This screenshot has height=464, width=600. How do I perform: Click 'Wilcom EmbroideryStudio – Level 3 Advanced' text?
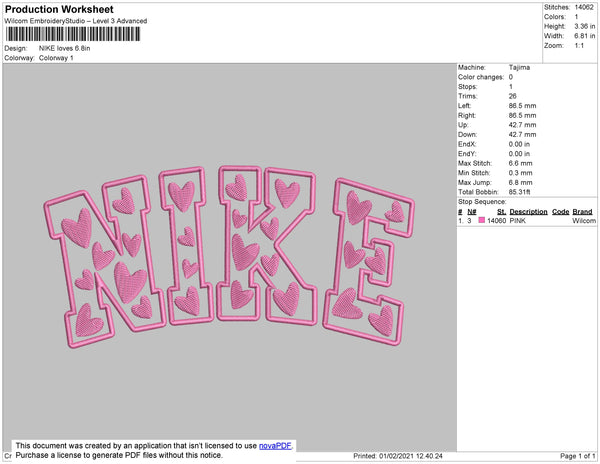pyautogui.click(x=76, y=21)
